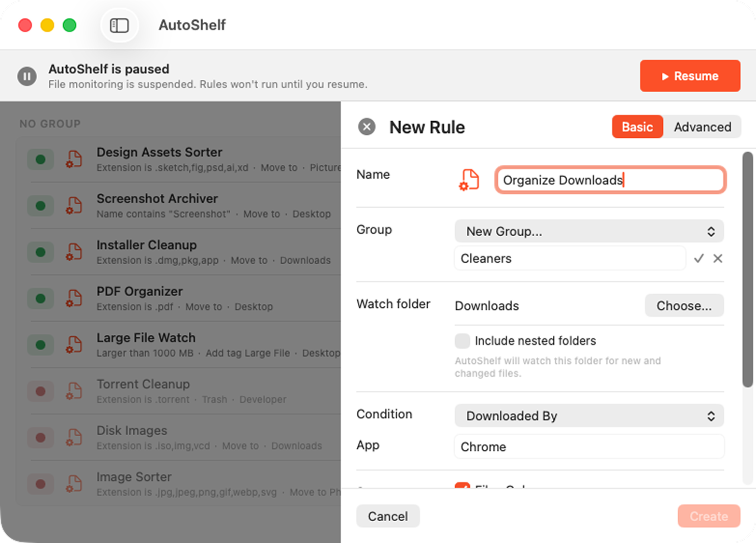This screenshot has height=543, width=756.
Task: Toggle PDF Organizer rule status
Action: [41, 299]
